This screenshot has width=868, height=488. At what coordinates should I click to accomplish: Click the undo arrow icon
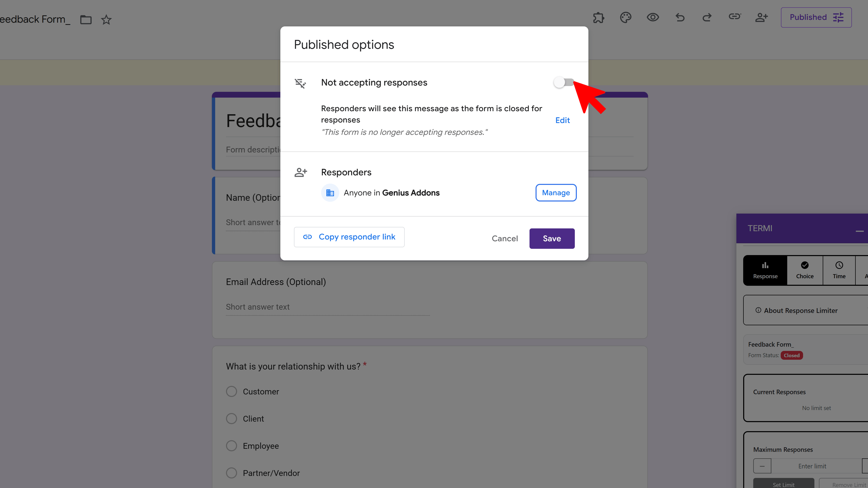click(x=680, y=18)
